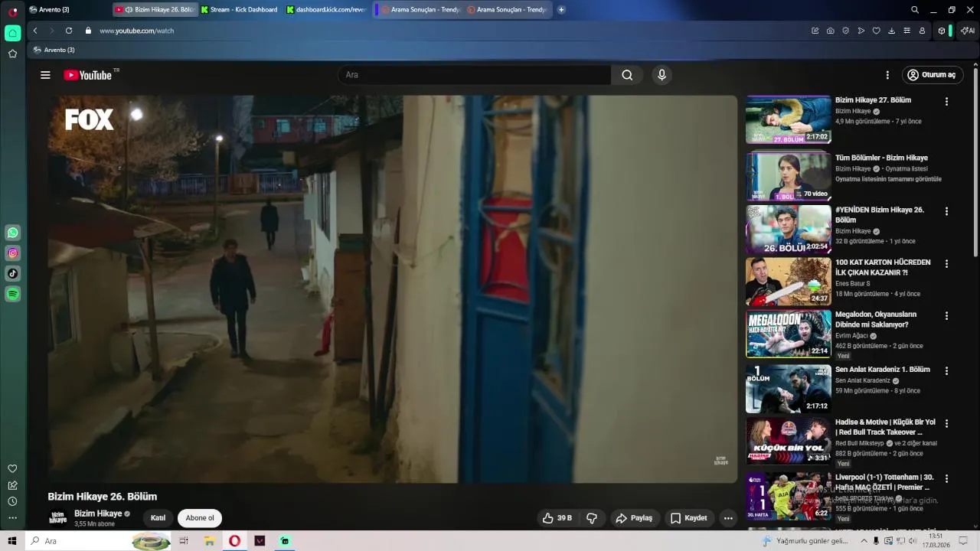The image size is (980, 551).
Task: Focus the YouTube Ara search field
Action: tap(475, 75)
